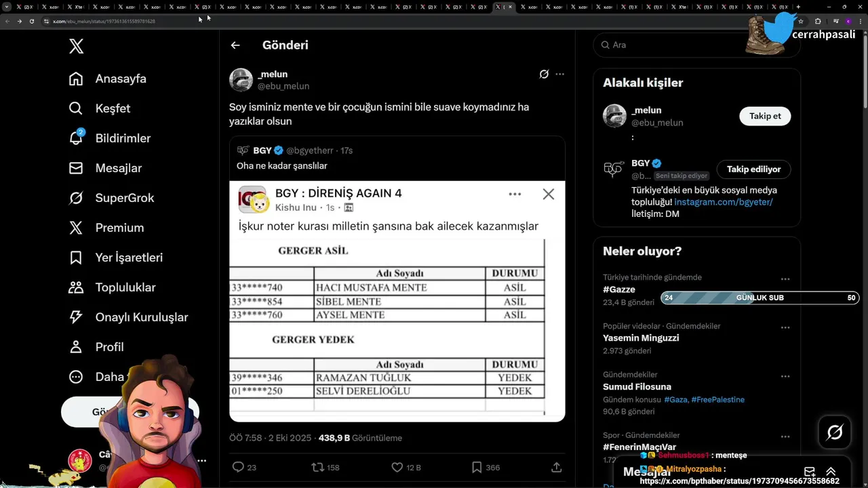The image size is (868, 488).
Task: Open browser extensions puzzle icon
Action: 818,21
